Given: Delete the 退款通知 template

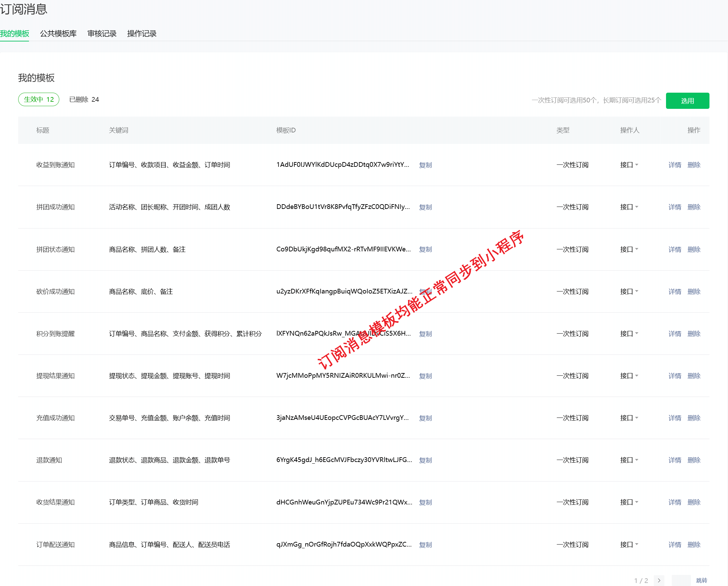Looking at the screenshot, I should pyautogui.click(x=694, y=460).
